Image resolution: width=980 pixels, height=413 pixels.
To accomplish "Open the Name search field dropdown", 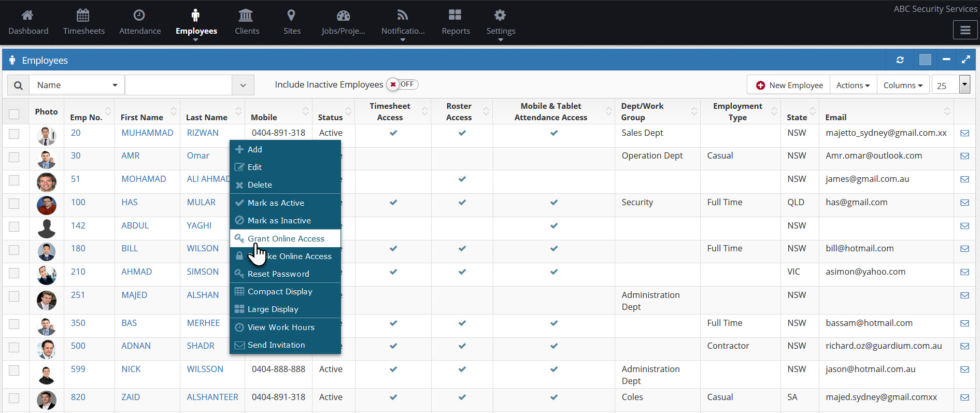I will (77, 86).
